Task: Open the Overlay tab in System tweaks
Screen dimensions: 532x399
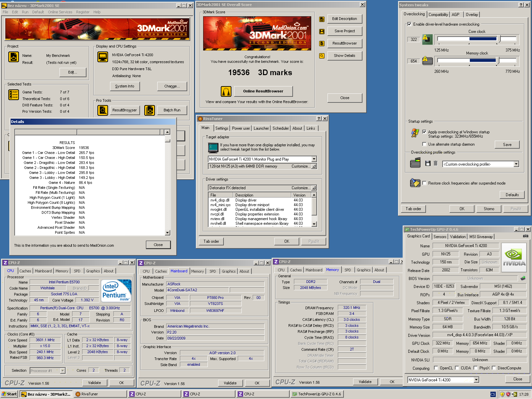Action: tap(471, 15)
